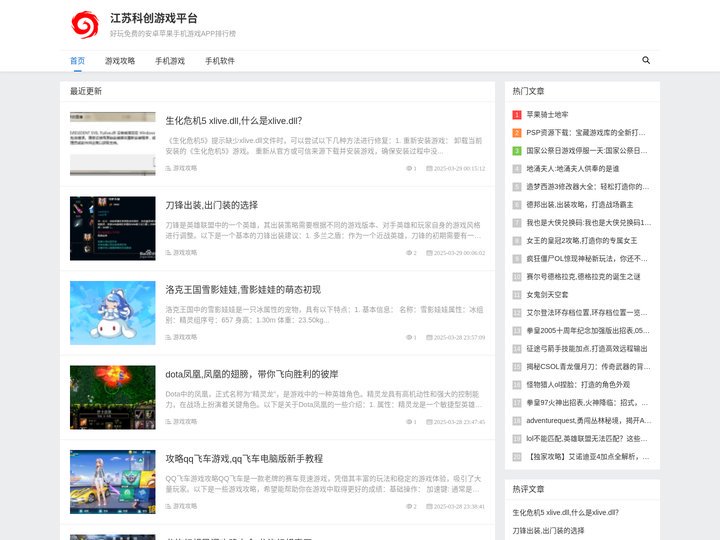The image size is (720, 540).
Task: Click the calendar date icon on dota凤凰 article
Action: (429, 422)
